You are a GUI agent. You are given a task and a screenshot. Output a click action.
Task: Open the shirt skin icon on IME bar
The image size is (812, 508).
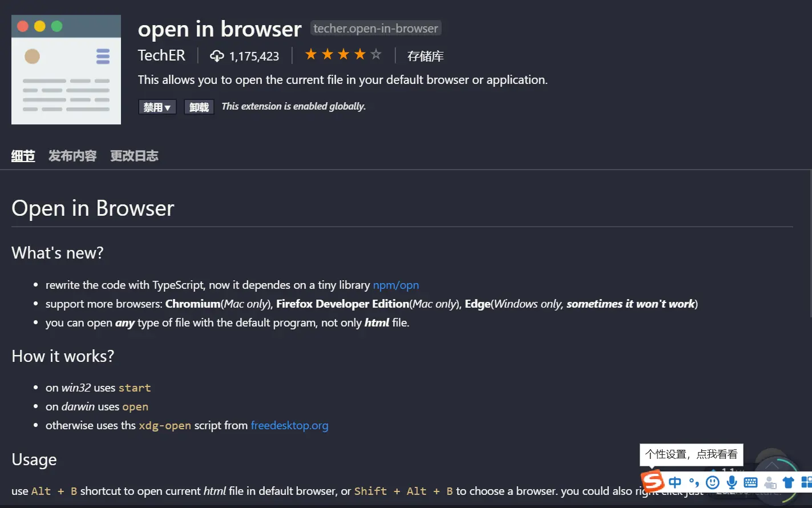point(789,482)
